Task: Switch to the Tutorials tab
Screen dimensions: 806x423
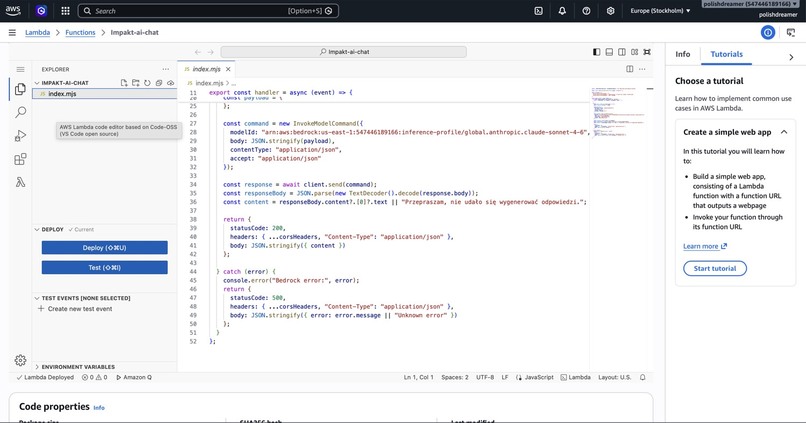Action: click(x=726, y=54)
